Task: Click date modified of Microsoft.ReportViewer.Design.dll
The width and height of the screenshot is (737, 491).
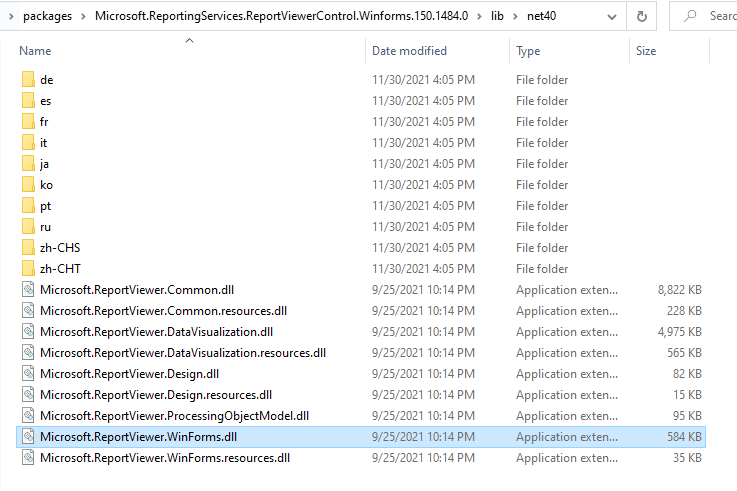Action: (423, 374)
